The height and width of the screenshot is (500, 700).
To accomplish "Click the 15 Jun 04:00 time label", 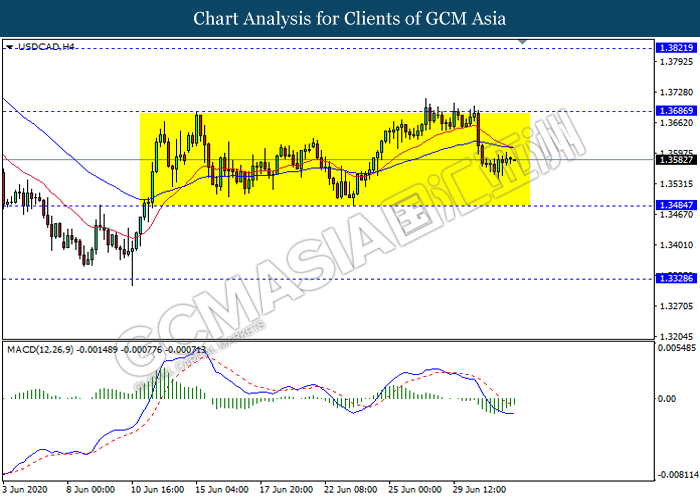I will (222, 489).
